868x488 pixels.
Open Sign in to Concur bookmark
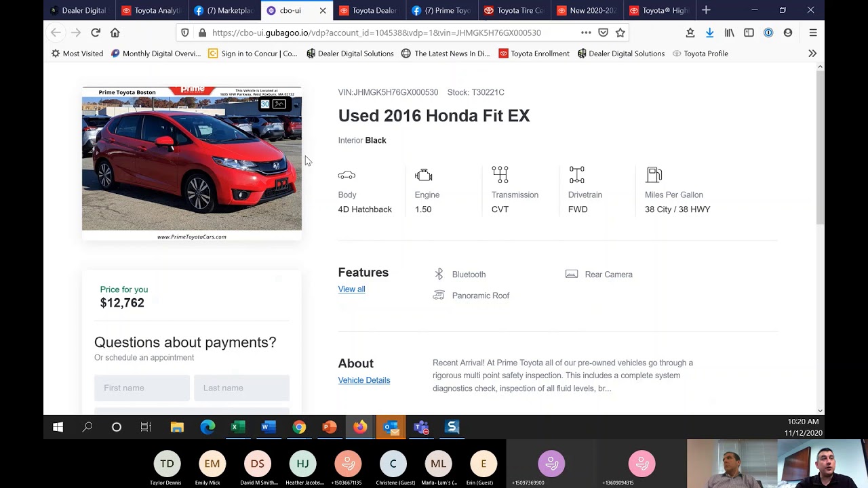(252, 54)
